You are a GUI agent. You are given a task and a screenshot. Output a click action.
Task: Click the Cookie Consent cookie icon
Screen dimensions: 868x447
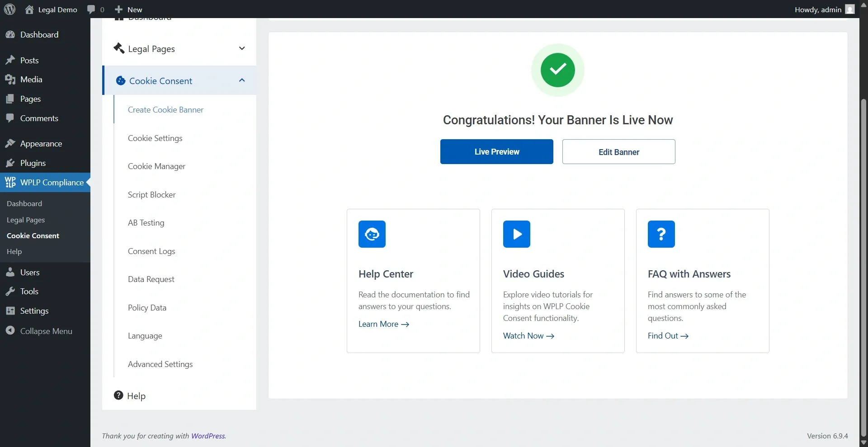point(121,80)
